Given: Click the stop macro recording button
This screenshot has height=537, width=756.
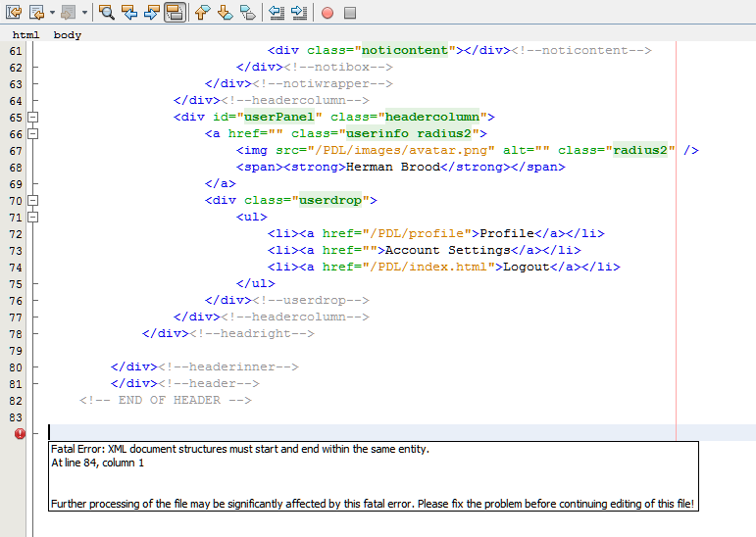Looking at the screenshot, I should pos(350,13).
